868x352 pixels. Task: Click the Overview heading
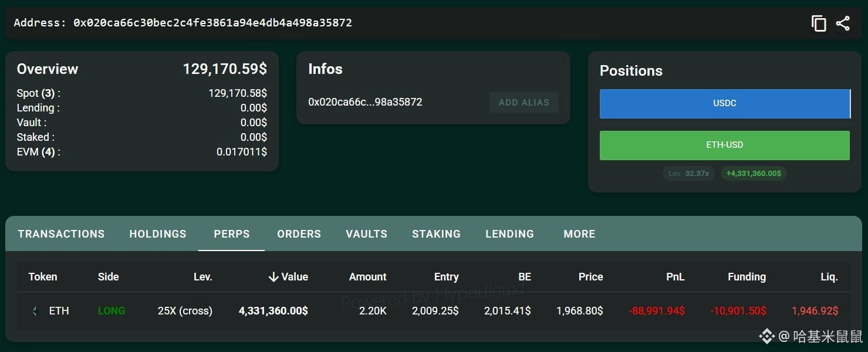pos(48,69)
